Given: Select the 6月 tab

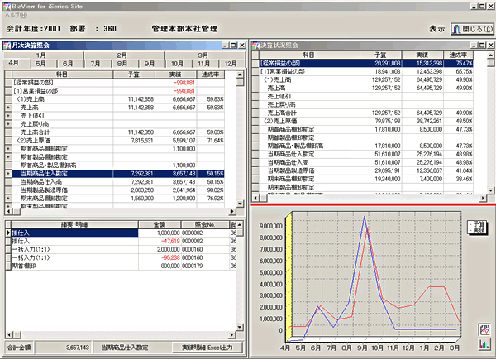Looking at the screenshot, I should pyautogui.click(x=68, y=63).
